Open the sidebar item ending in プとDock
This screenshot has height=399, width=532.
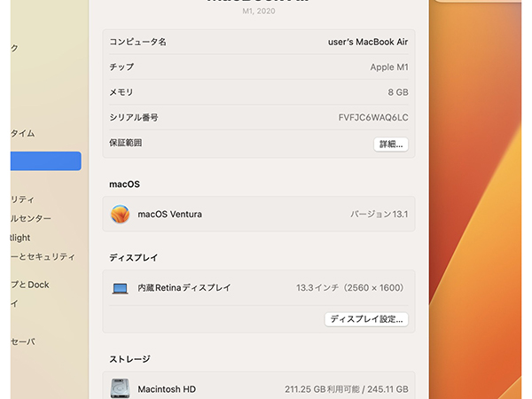pyautogui.click(x=30, y=285)
